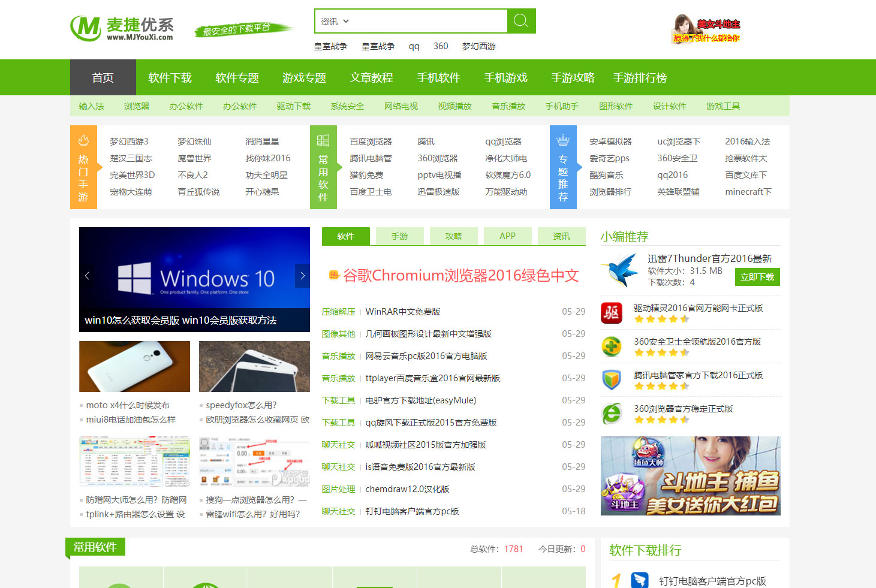Viewport: 876px width, 588px height.
Task: Click the 麦捷优系 site logo
Action: (x=122, y=28)
